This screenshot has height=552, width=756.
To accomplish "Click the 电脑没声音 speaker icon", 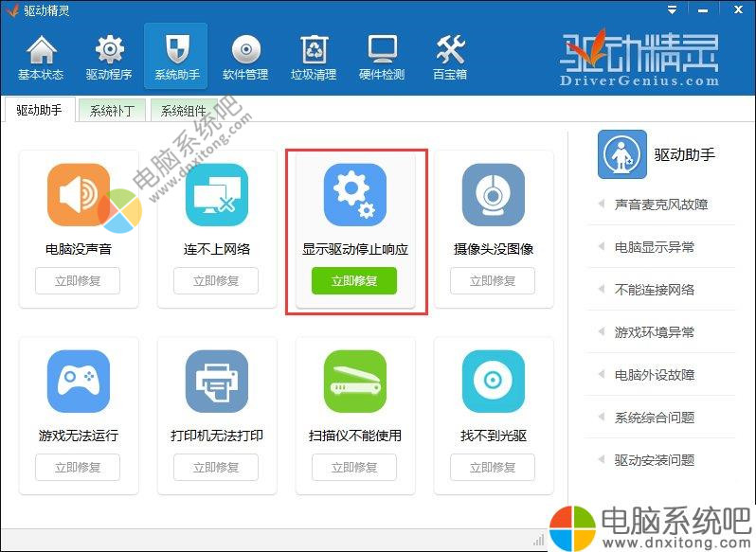I will pos(79,195).
